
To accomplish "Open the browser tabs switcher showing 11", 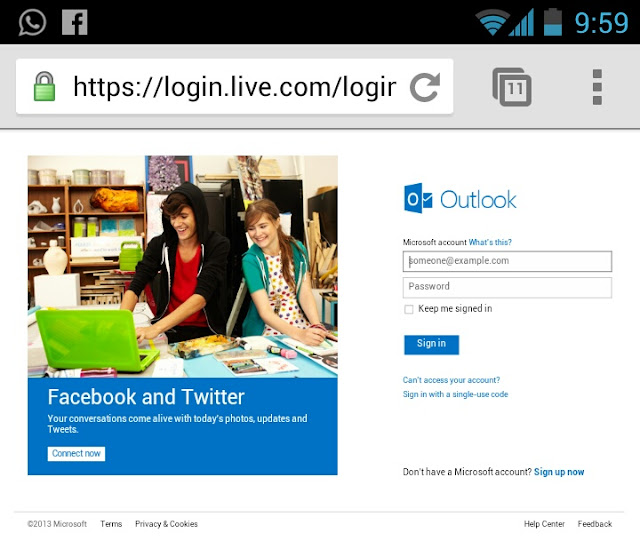I will click(x=512, y=87).
